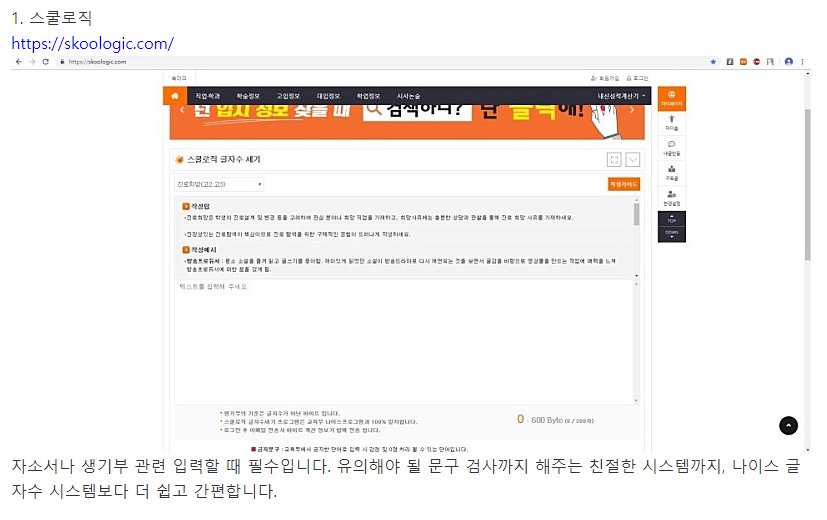This screenshot has width=827, height=520.
Task: Show the previous banner slide
Action: click(182, 110)
